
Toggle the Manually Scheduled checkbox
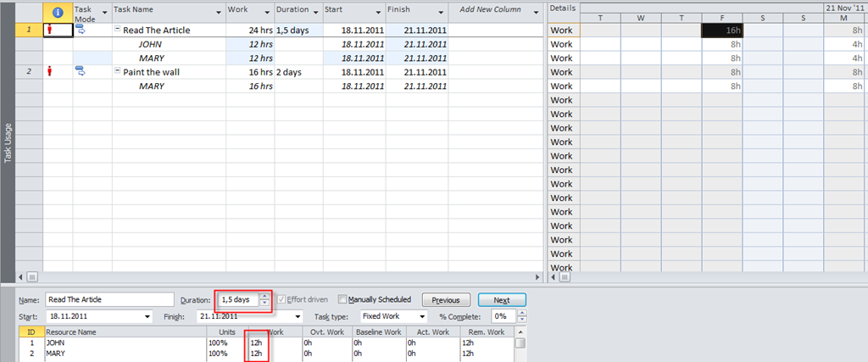coord(342,299)
